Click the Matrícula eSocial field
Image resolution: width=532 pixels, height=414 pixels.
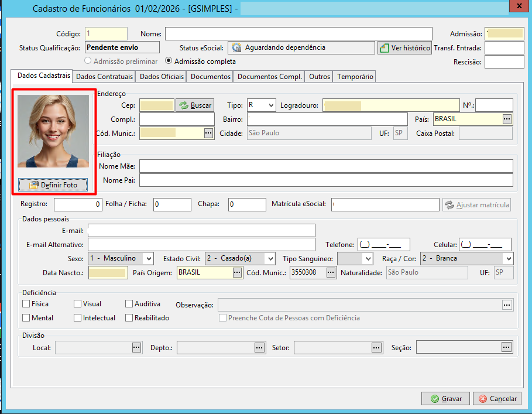click(386, 204)
